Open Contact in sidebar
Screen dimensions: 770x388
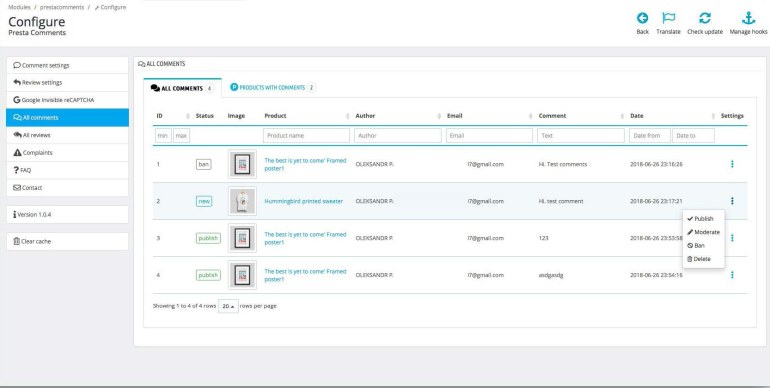pos(67,188)
